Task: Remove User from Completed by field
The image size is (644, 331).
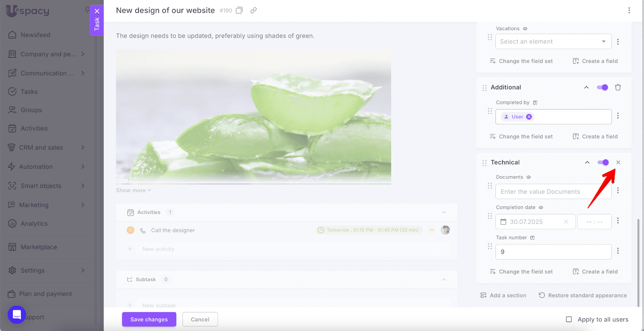Action: click(529, 117)
